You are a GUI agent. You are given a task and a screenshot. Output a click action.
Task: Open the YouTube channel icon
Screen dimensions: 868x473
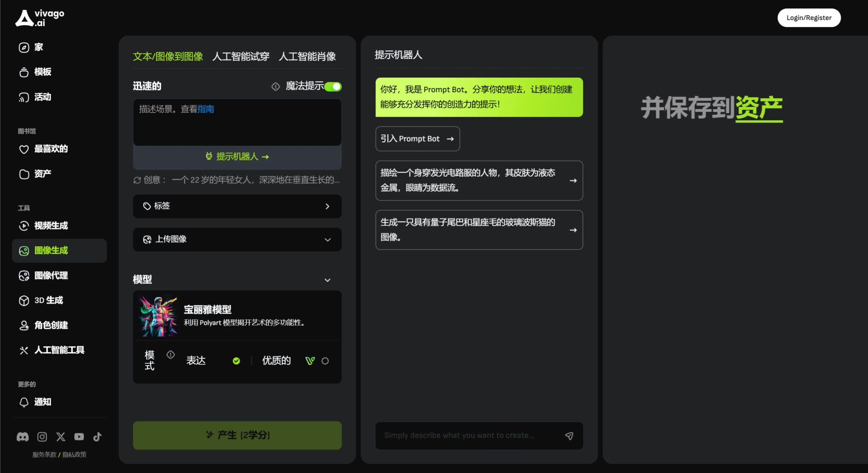79,437
